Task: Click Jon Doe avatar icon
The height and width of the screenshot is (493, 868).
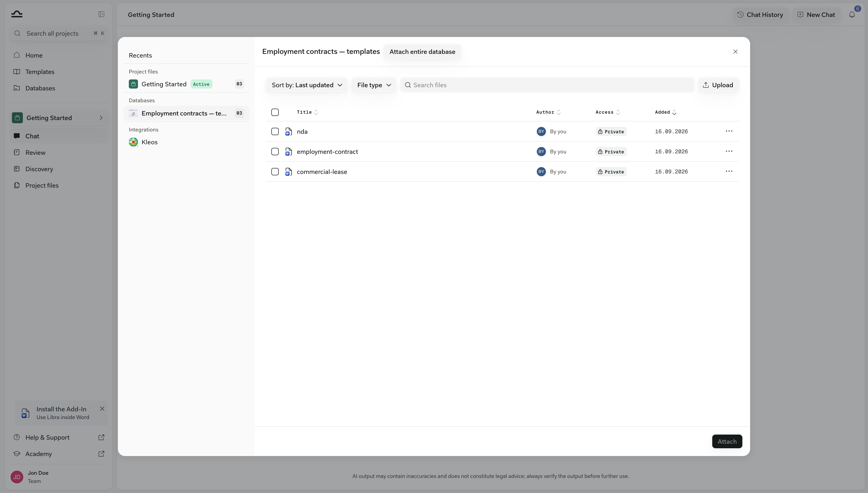Action: [x=17, y=477]
